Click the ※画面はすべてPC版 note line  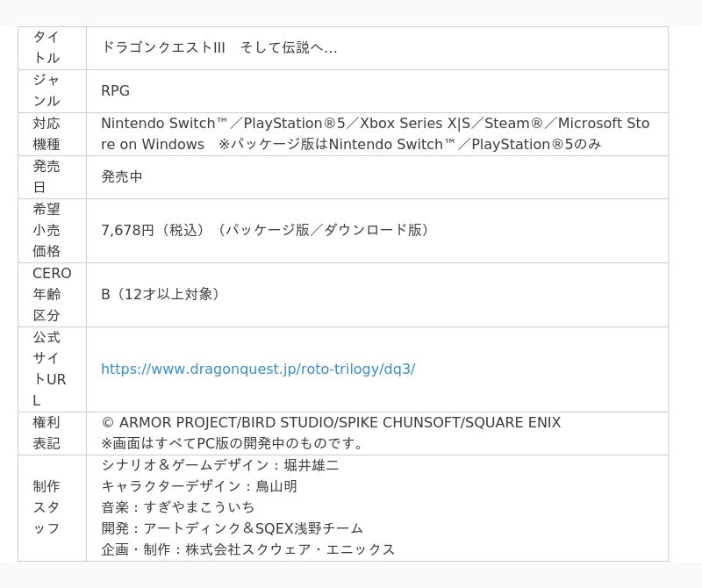point(233,444)
